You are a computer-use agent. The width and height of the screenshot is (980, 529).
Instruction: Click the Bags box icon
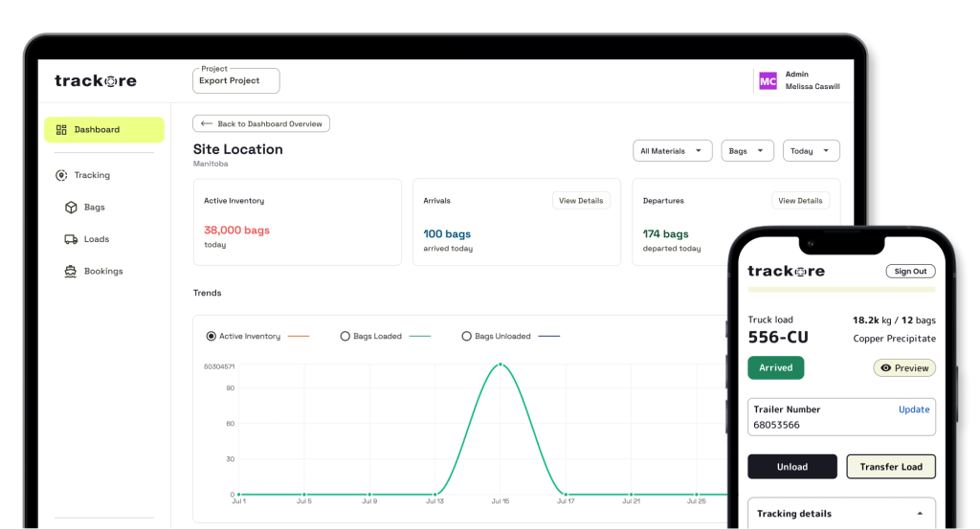pos(71,208)
